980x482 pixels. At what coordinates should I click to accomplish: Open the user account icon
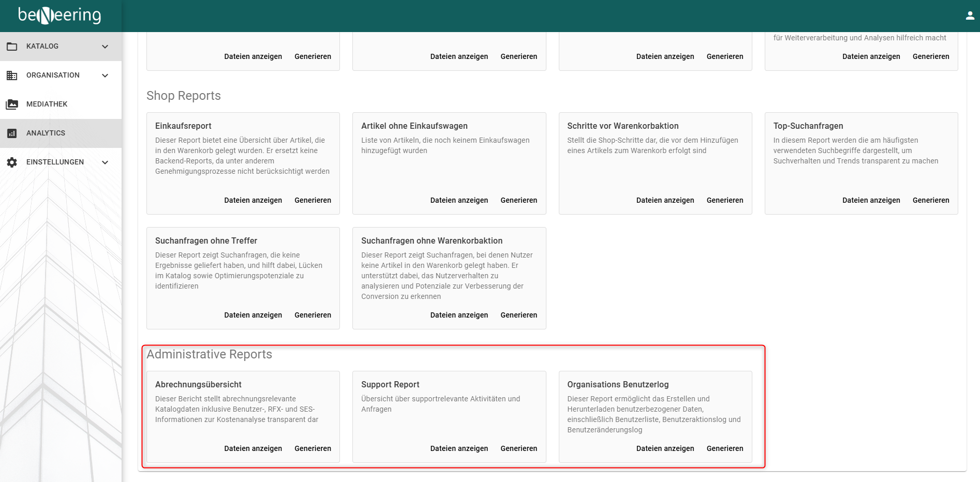click(x=970, y=16)
